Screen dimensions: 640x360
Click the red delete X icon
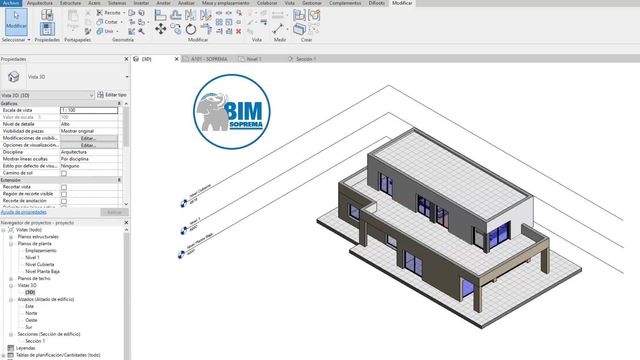pos(239,31)
